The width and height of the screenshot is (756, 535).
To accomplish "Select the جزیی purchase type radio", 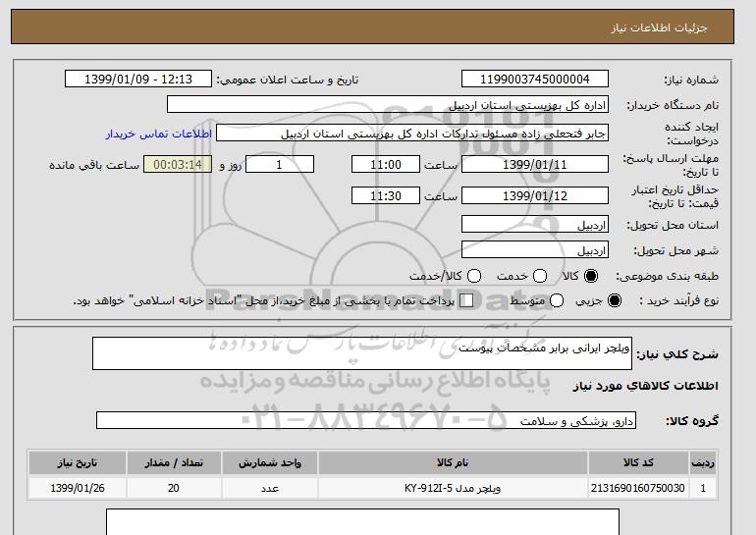I will [615, 300].
